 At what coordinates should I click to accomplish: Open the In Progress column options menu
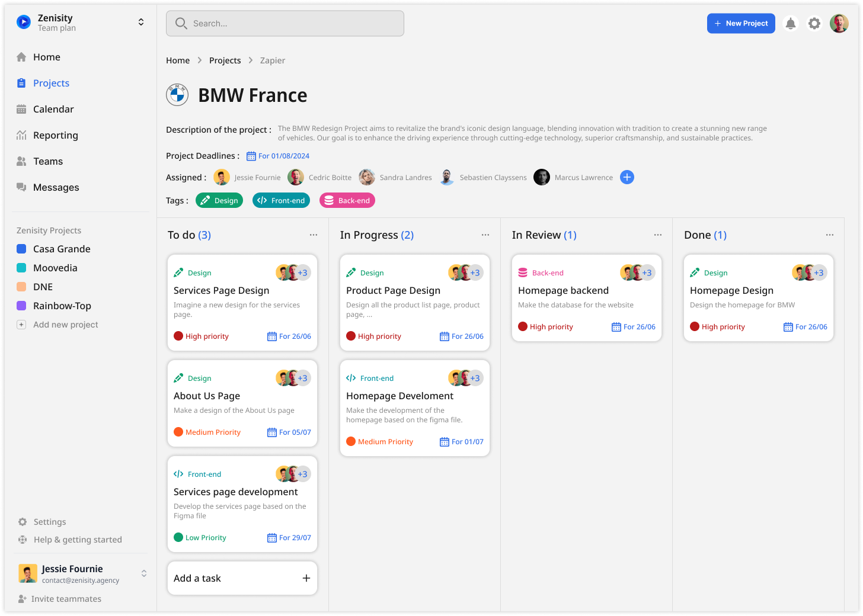point(485,235)
